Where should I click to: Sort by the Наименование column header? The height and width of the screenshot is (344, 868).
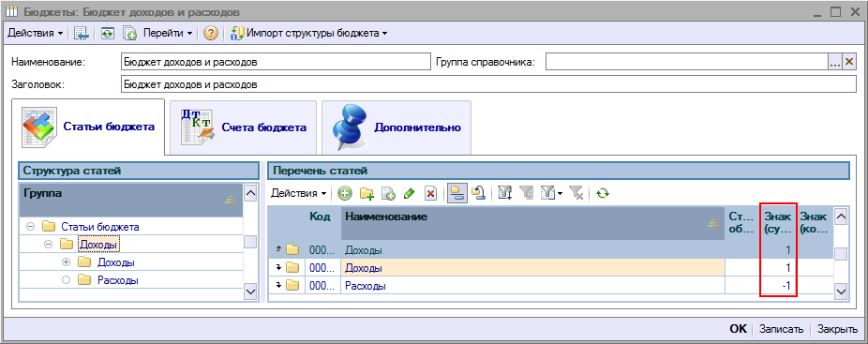(x=532, y=223)
